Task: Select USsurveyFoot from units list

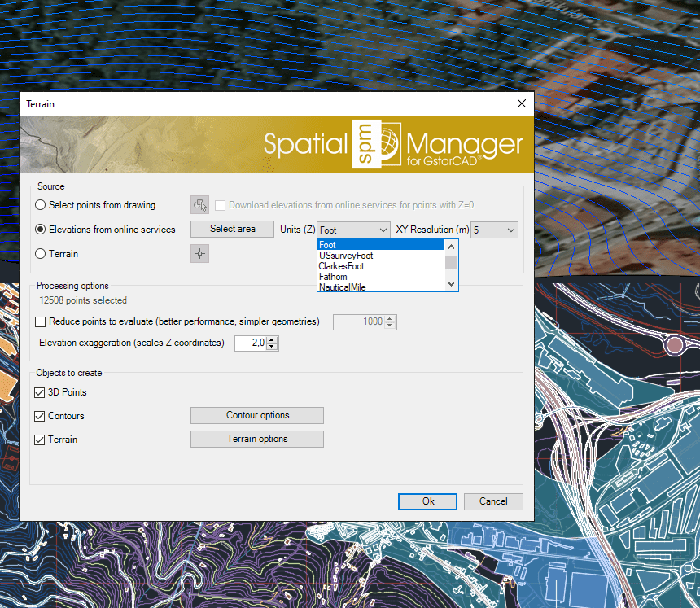Action: (346, 256)
